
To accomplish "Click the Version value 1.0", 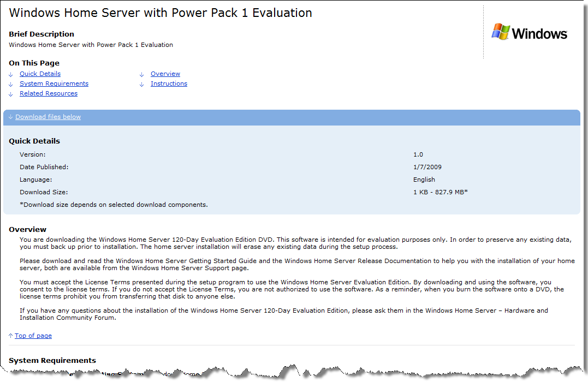I will point(418,154).
